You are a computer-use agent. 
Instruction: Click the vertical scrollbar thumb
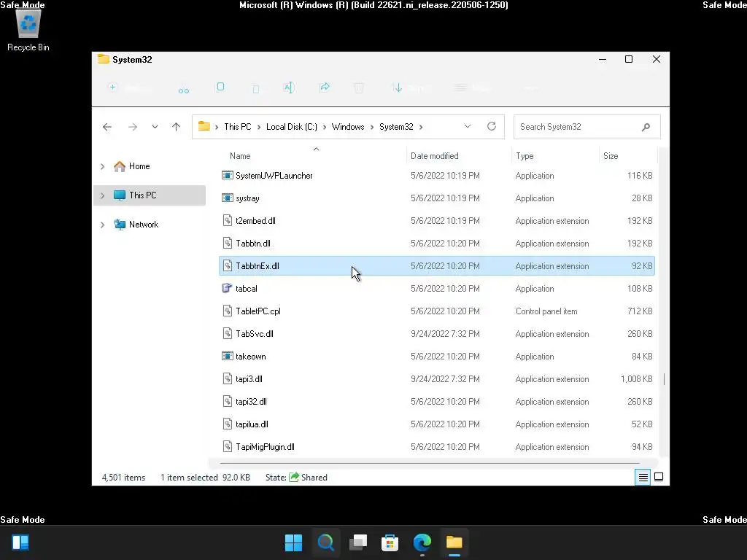(664, 379)
